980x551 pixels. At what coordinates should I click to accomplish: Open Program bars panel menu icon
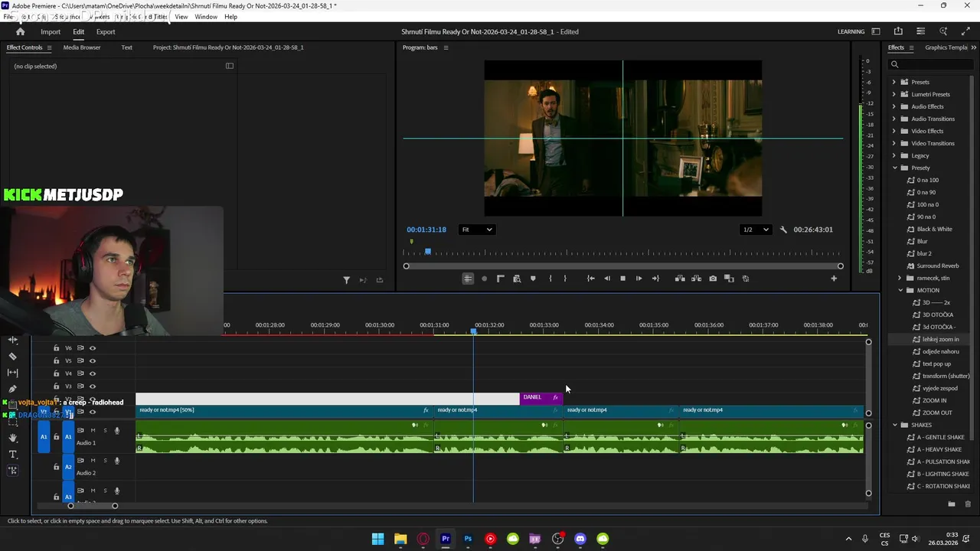[446, 47]
